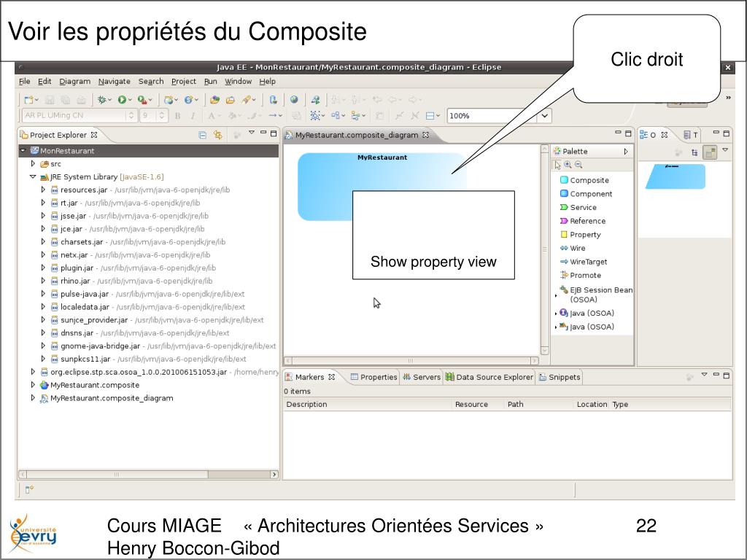Click the palette zoom in magnifier
This screenshot has width=747, height=560.
[568, 165]
